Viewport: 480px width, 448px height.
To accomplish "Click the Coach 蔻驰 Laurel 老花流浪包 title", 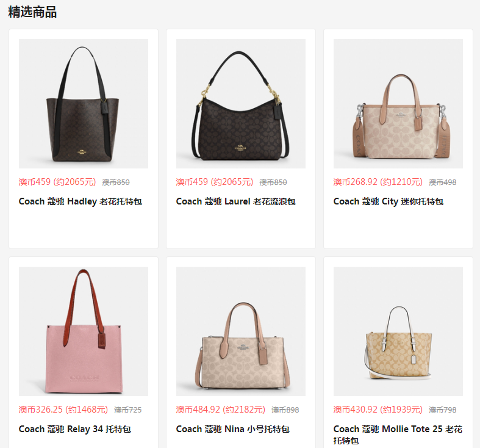I will coord(235,201).
